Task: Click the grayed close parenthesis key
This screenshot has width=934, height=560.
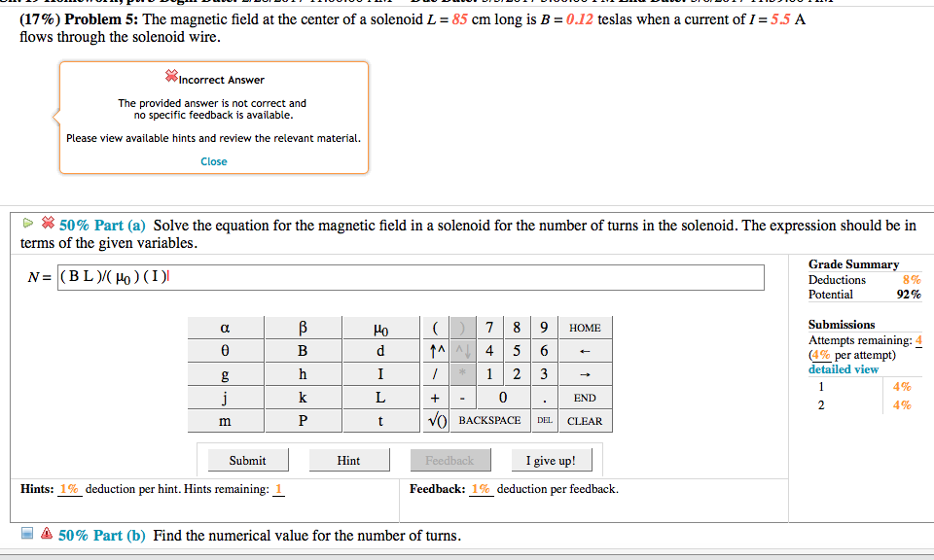Action: point(462,328)
